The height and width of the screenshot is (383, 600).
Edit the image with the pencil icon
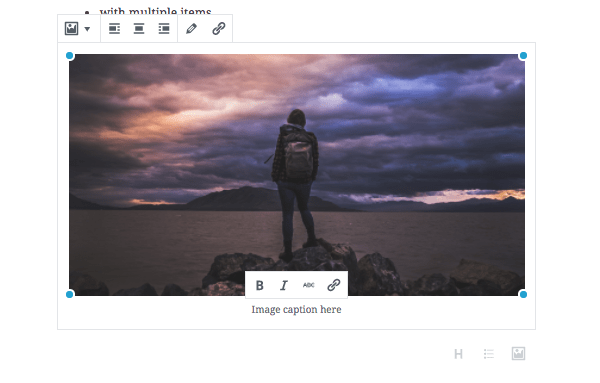click(x=192, y=29)
